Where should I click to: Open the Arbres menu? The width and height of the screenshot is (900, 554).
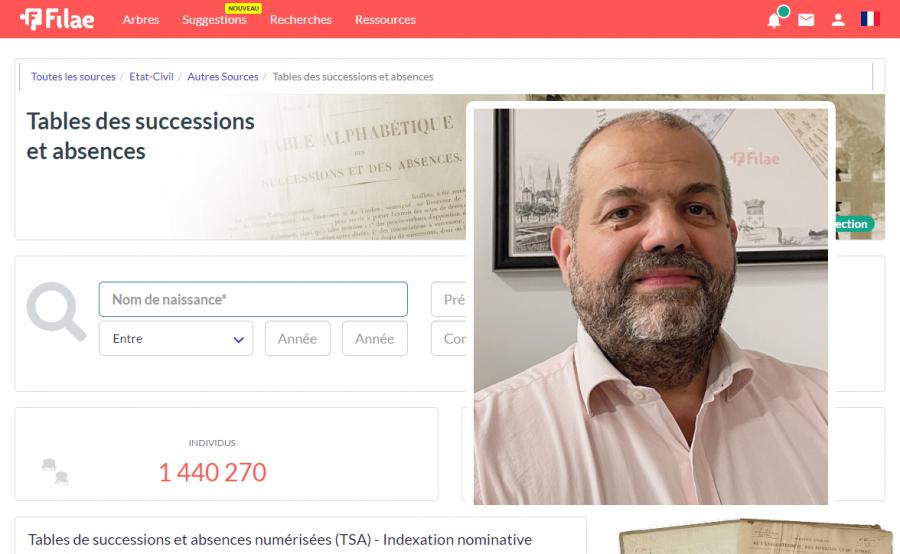point(141,20)
